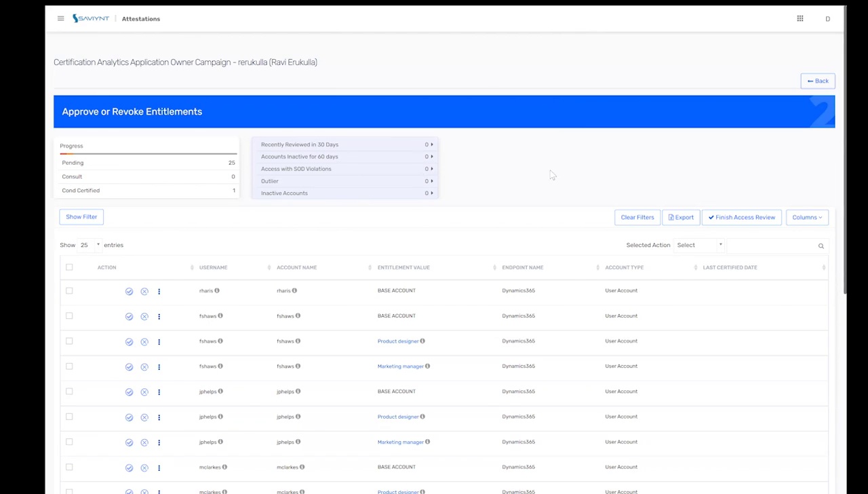The image size is (868, 494).
Task: Sort by the Account Name column header
Action: point(296,267)
